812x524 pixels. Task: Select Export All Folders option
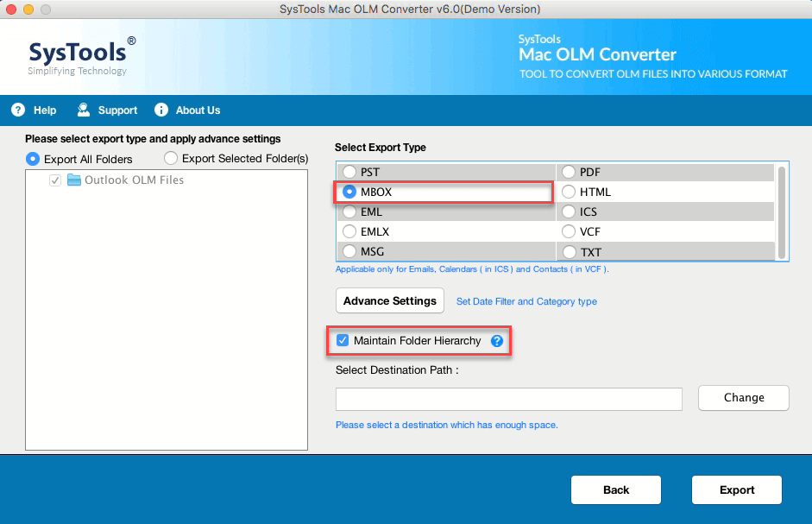(33, 159)
